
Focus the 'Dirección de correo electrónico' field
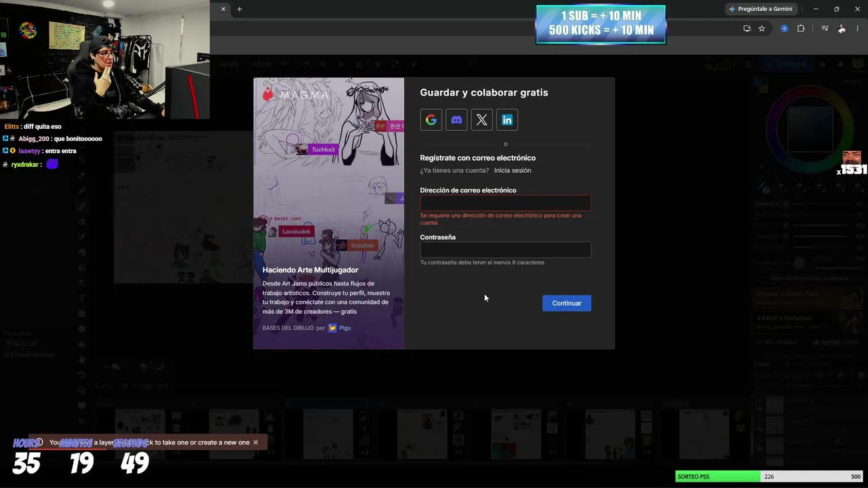[505, 203]
